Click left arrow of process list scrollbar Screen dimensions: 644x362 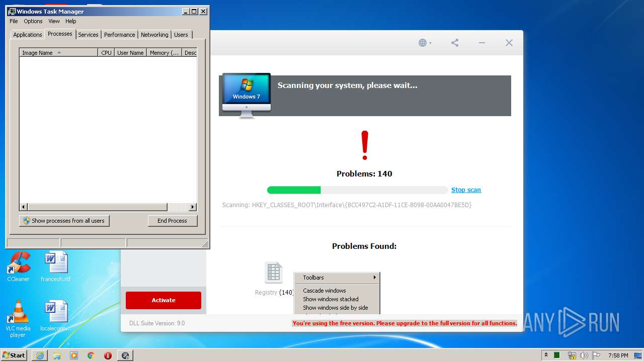coord(23,207)
